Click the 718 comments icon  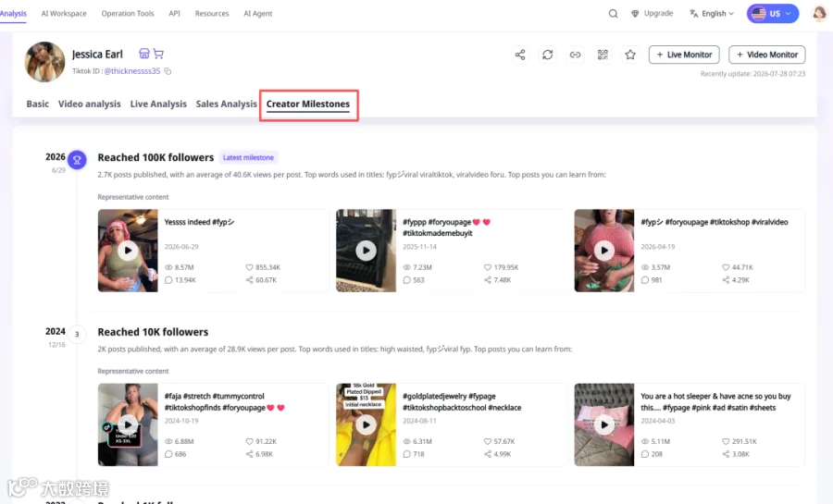pos(407,454)
